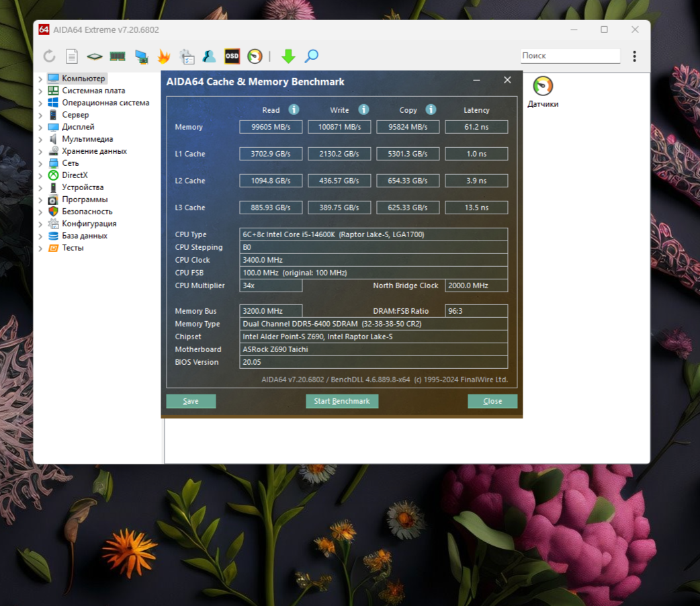Open the report wizard icon in toolbar
This screenshot has height=606, width=700.
click(x=187, y=56)
